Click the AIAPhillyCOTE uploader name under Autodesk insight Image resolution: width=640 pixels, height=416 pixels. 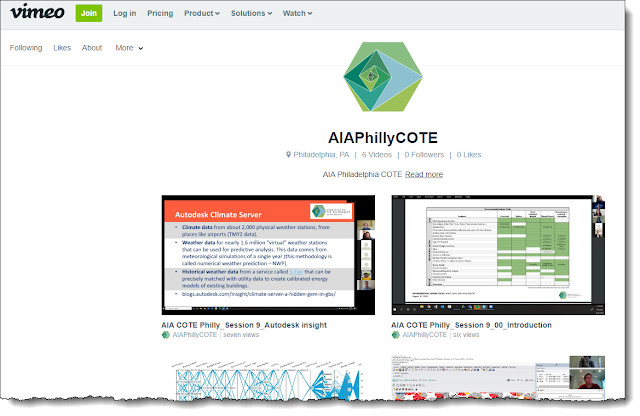pyautogui.click(x=195, y=335)
